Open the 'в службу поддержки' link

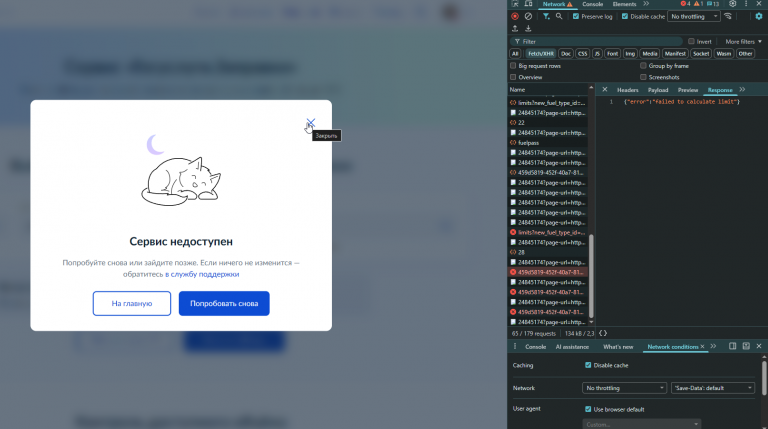[202, 274]
